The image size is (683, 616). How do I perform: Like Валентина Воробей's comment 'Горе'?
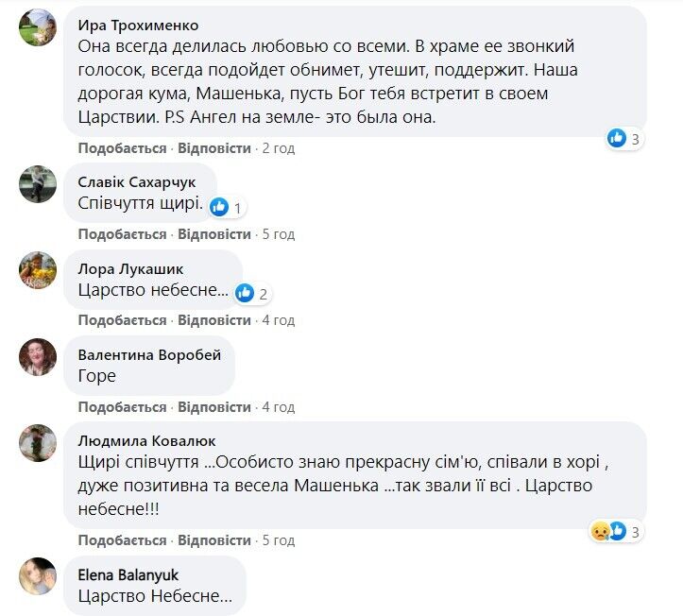click(x=122, y=407)
